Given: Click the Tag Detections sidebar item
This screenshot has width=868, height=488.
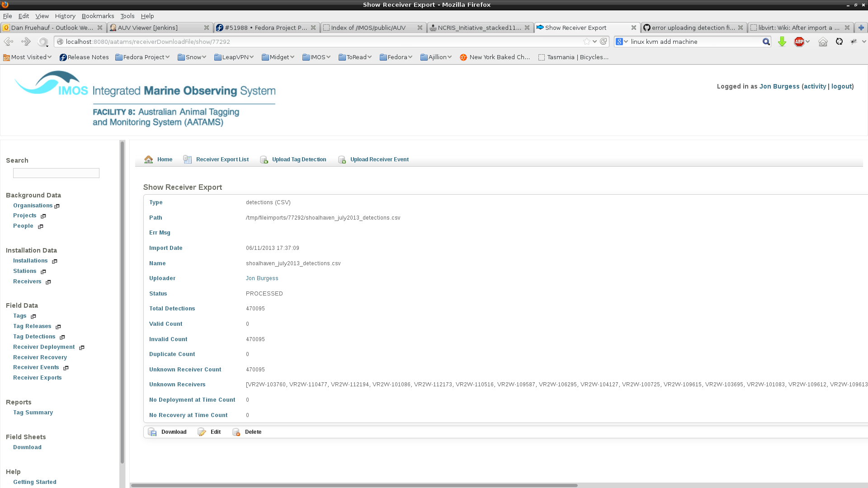Looking at the screenshot, I should click(x=34, y=336).
